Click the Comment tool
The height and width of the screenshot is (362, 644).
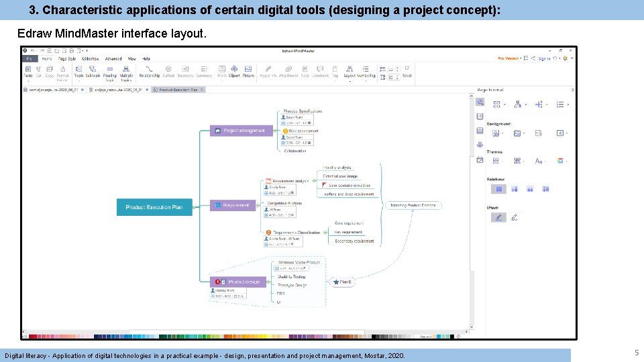(320, 72)
